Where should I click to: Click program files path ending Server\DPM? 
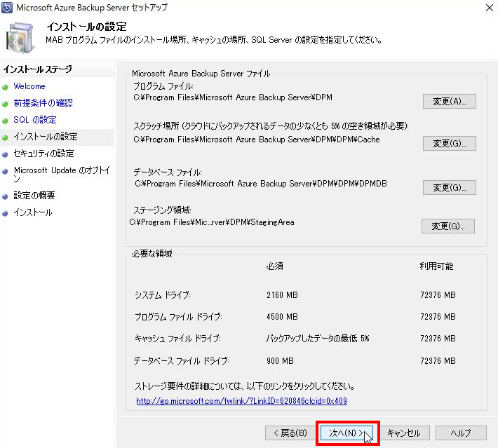(233, 97)
